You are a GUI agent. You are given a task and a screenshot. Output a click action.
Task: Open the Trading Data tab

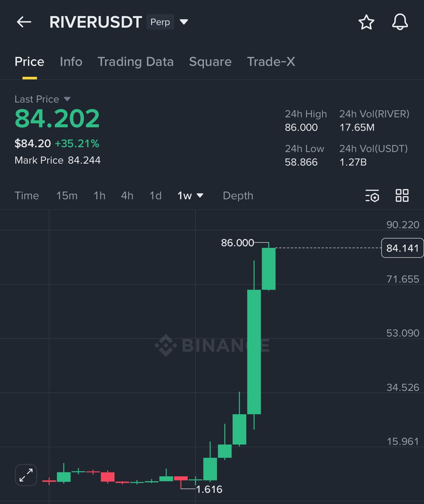pos(136,62)
